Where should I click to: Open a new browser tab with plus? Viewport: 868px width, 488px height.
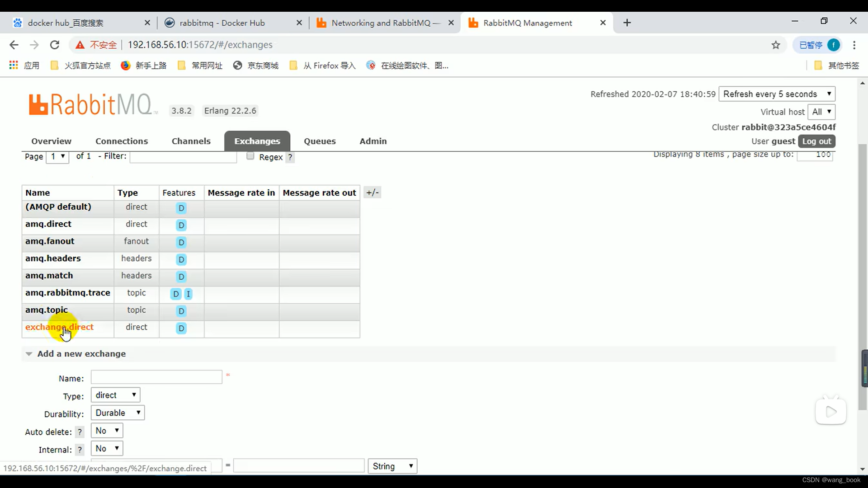(x=627, y=23)
